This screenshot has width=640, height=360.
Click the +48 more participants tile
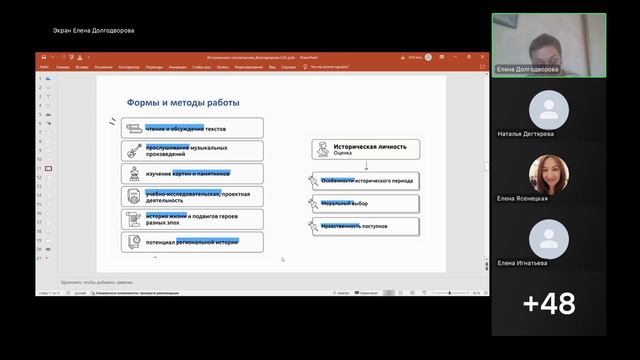(549, 303)
